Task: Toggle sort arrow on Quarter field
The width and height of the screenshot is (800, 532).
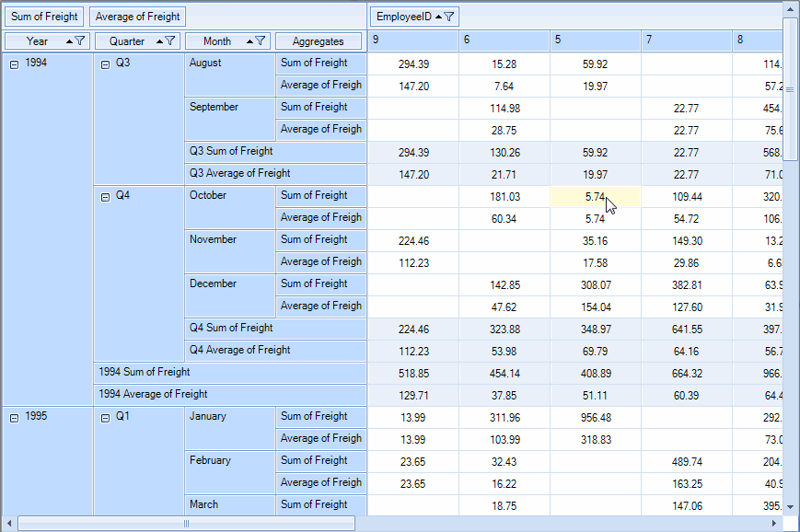Action: (x=159, y=41)
